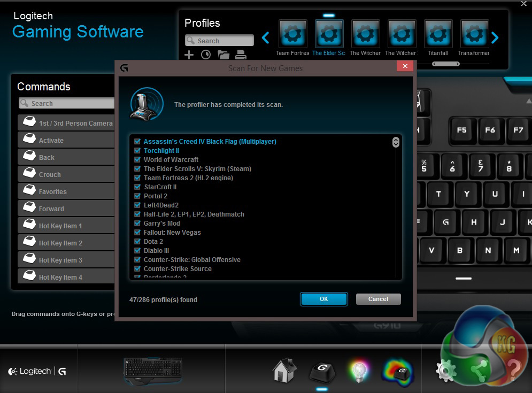Image resolution: width=532 pixels, height=393 pixels.
Task: Click the scan for games clock icon
Action: (x=205, y=55)
